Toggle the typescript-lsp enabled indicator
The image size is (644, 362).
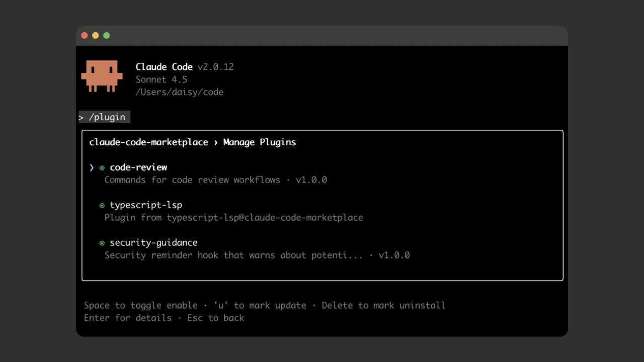[102, 206]
